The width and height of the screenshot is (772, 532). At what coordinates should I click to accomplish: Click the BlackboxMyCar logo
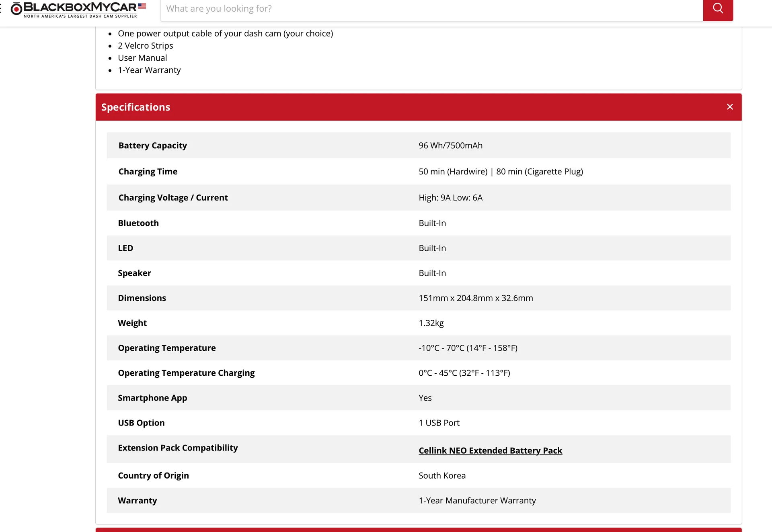pyautogui.click(x=74, y=10)
